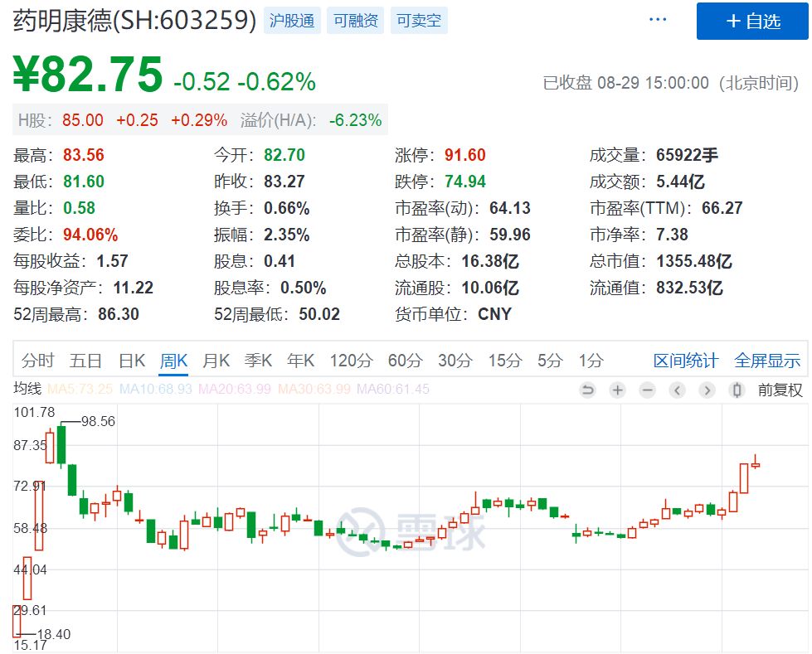812x654 pixels.
Task: Zoom out chart with minus icon
Action: click(647, 390)
